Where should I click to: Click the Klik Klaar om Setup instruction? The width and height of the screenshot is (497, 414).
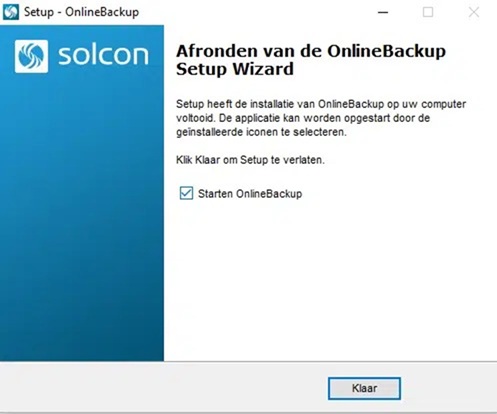click(x=250, y=160)
